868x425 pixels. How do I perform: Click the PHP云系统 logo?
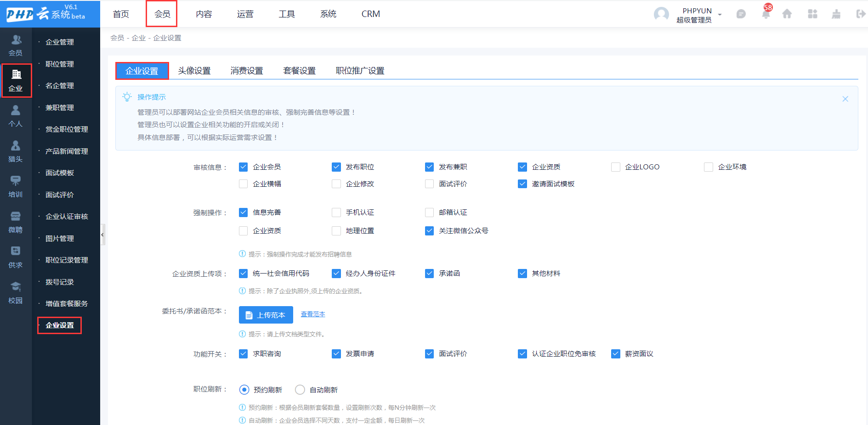pyautogui.click(x=46, y=14)
